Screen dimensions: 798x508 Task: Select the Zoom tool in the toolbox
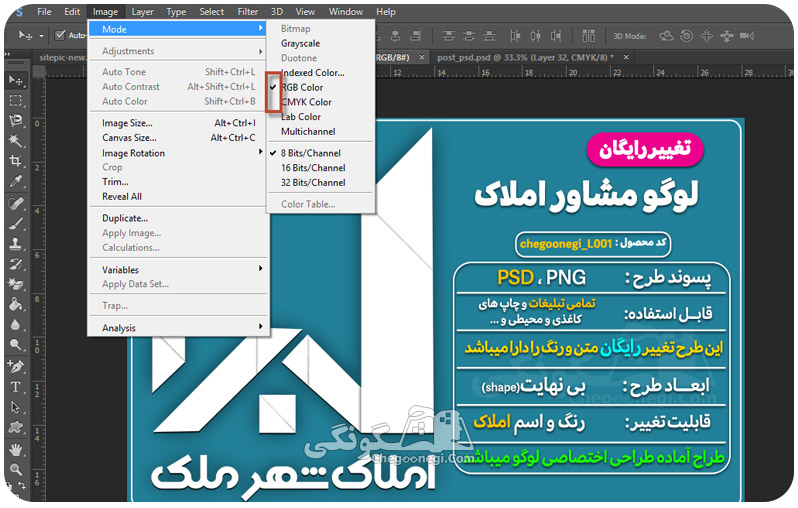[x=16, y=469]
